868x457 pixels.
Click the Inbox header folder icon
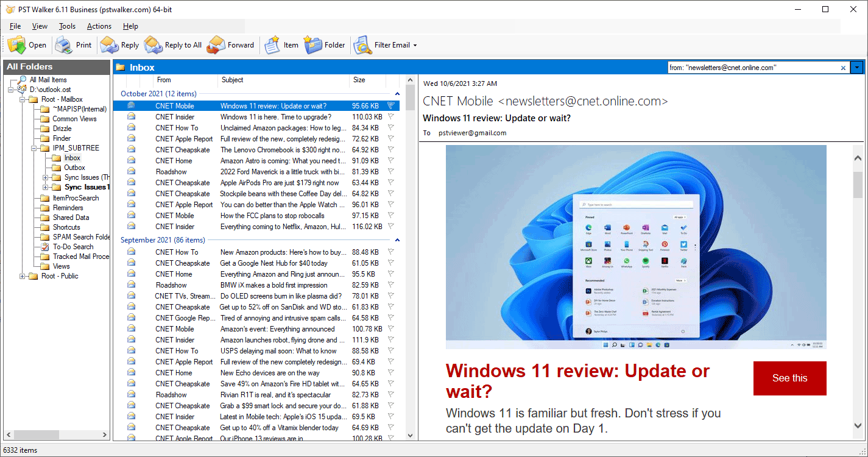[121, 68]
